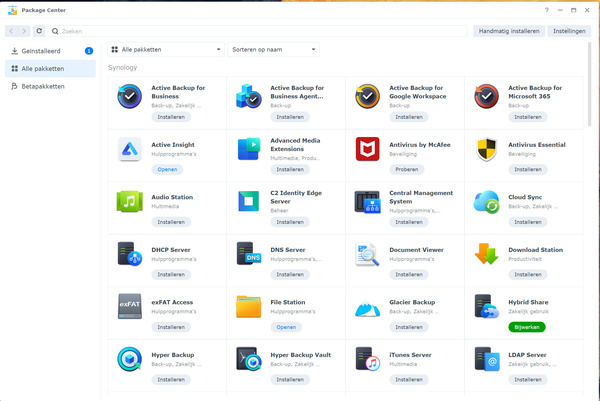This screenshot has width=600, height=401.
Task: Click the Active Backup for Google Workspace icon
Action: (x=367, y=96)
